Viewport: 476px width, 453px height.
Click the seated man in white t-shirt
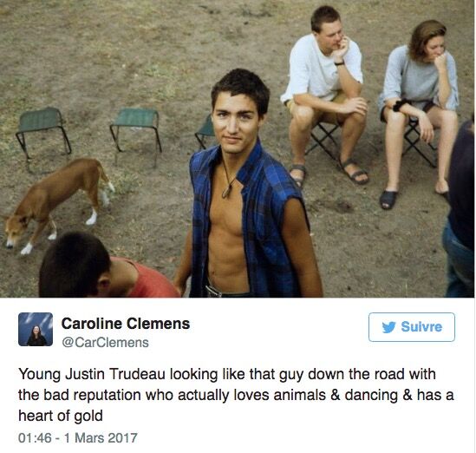click(324, 95)
